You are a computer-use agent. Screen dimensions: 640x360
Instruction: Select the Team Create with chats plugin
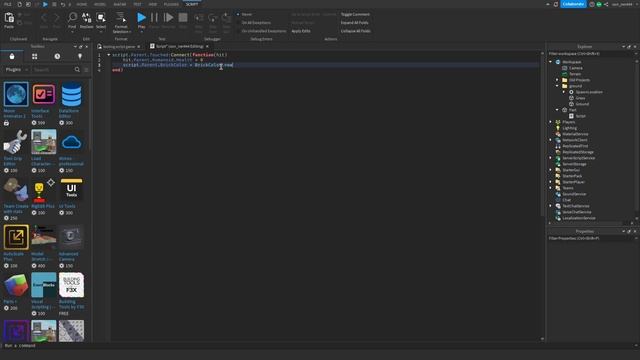(16, 190)
